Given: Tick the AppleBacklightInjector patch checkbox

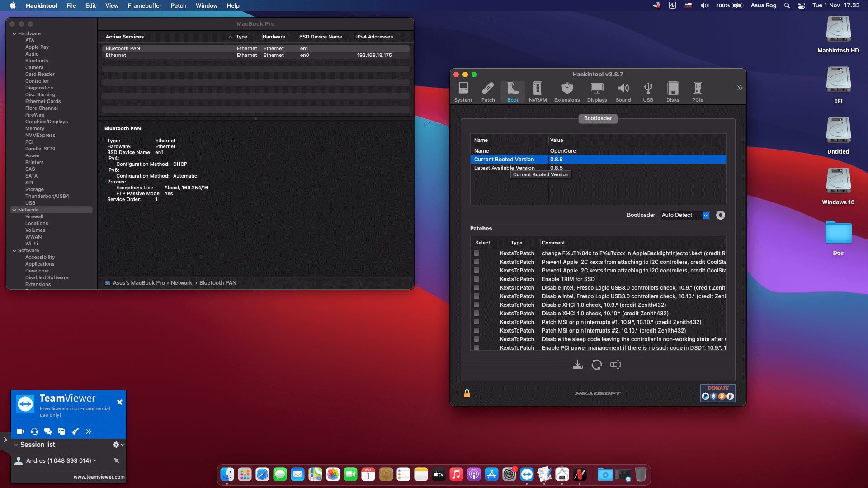Looking at the screenshot, I should point(476,253).
